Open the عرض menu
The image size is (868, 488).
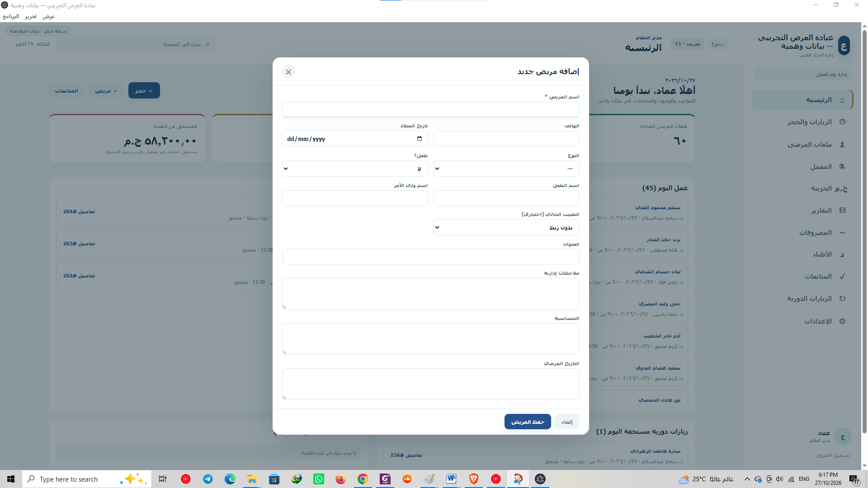pos(48,16)
